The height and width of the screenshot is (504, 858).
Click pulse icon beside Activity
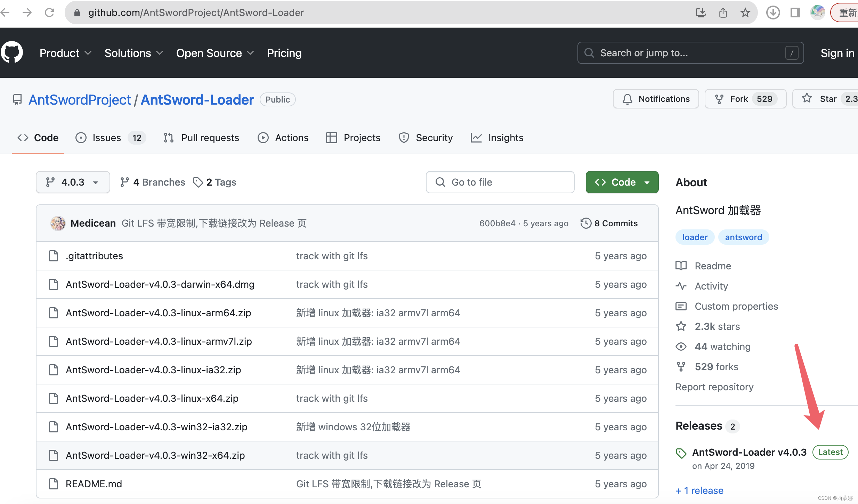click(x=681, y=286)
